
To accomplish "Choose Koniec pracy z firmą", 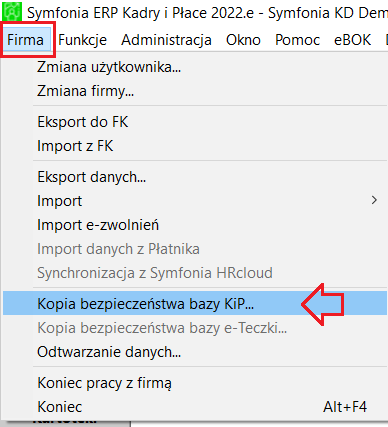I will (195, 383).
